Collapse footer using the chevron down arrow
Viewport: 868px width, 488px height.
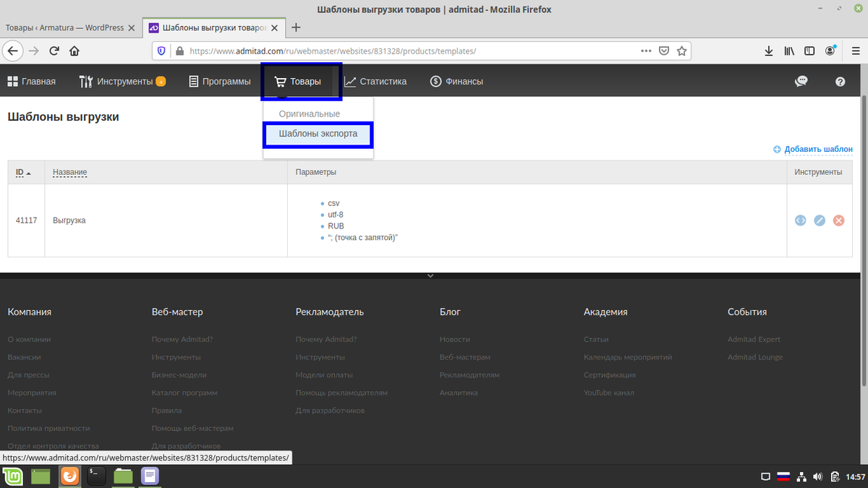pyautogui.click(x=430, y=275)
